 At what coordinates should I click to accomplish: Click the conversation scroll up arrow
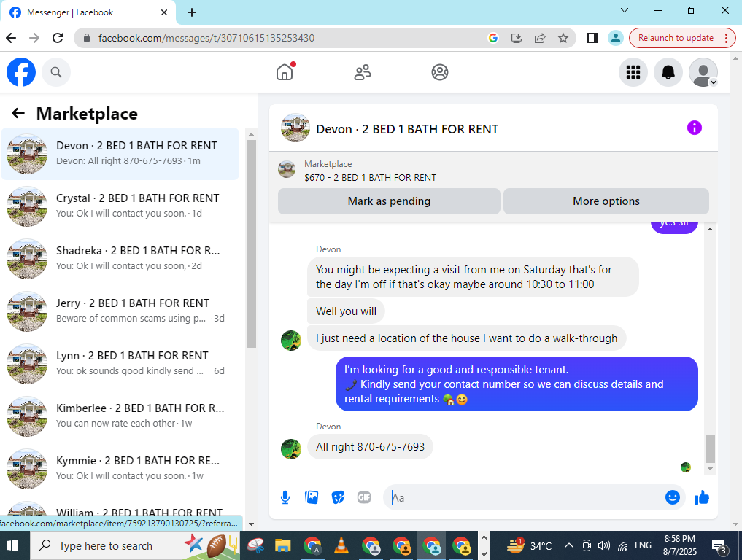[x=710, y=229]
